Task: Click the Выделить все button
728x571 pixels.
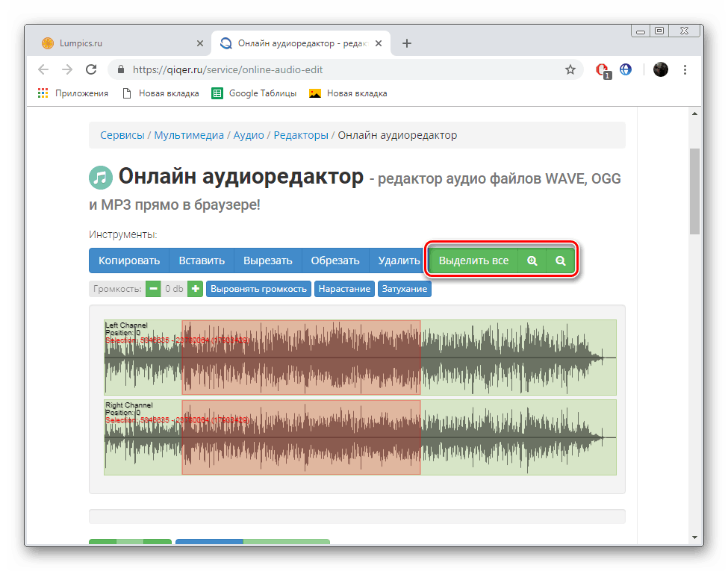Action: point(473,260)
